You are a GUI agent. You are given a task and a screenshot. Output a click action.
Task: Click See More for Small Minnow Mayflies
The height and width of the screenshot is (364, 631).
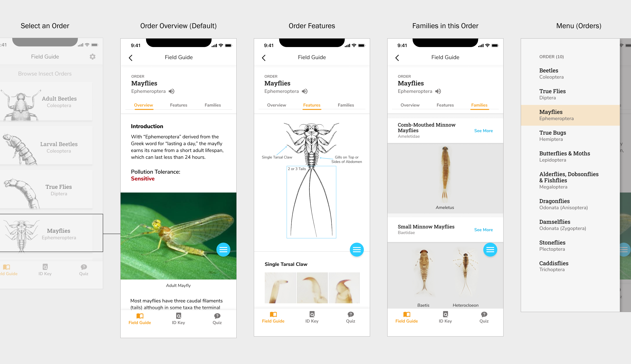(483, 230)
